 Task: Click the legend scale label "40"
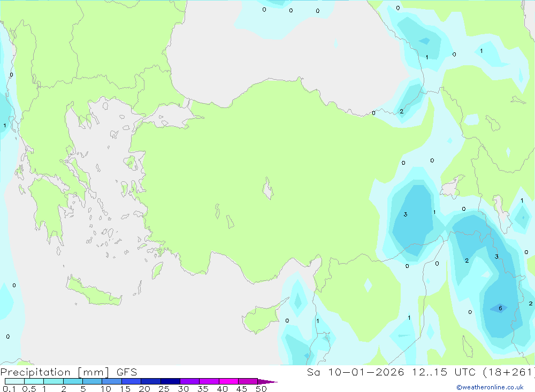[x=222, y=389]
